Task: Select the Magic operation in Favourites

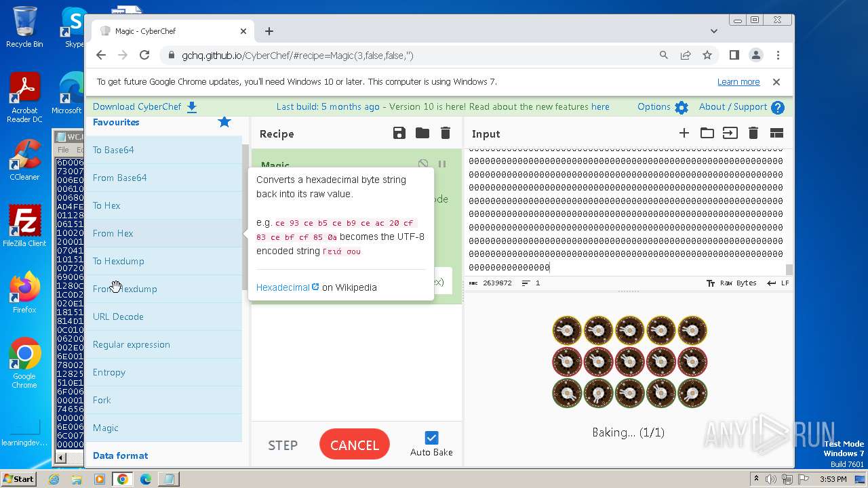Action: click(163, 428)
